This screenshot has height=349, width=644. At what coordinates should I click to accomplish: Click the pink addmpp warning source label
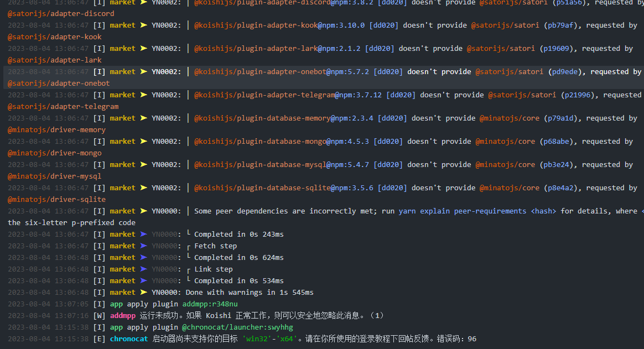tap(122, 315)
